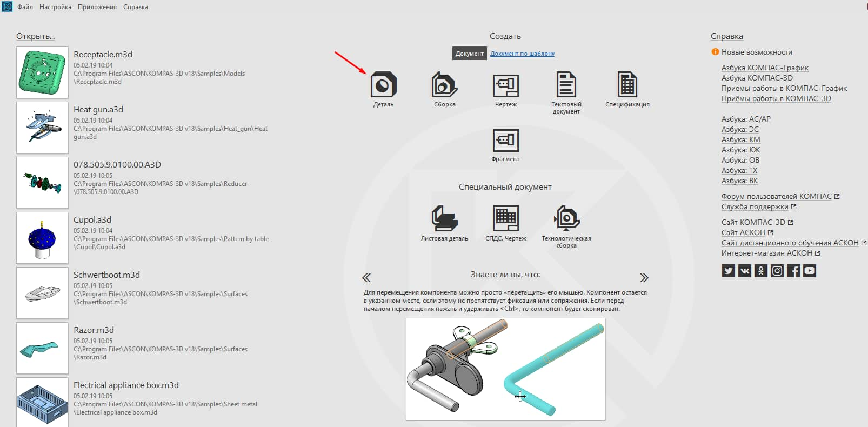Open Приёмы работы в КОМПАС-График link
Viewport: 868px width, 427px height.
(784, 88)
